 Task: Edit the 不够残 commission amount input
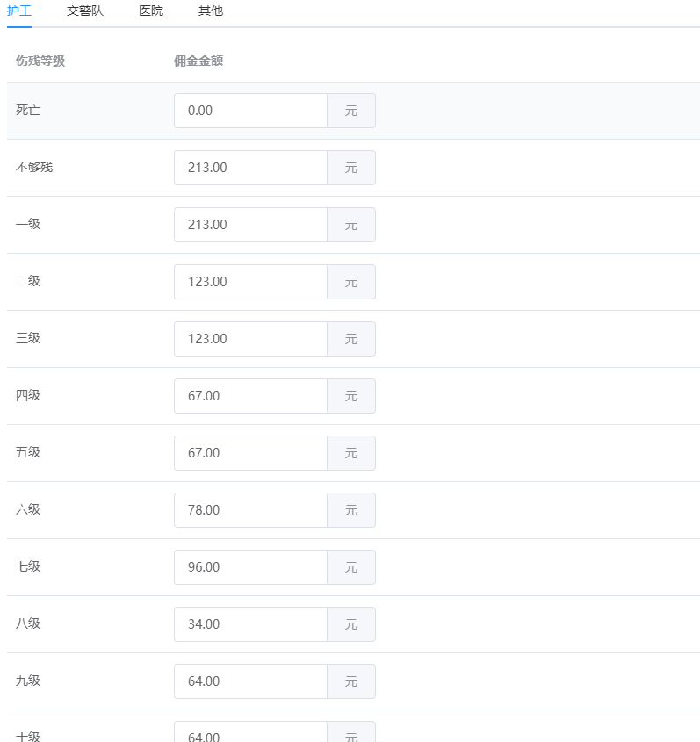(x=251, y=168)
